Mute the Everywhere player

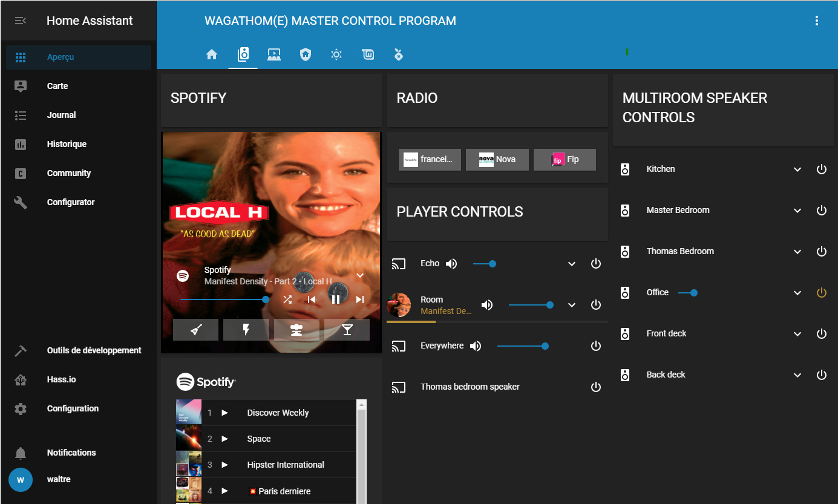(x=476, y=346)
